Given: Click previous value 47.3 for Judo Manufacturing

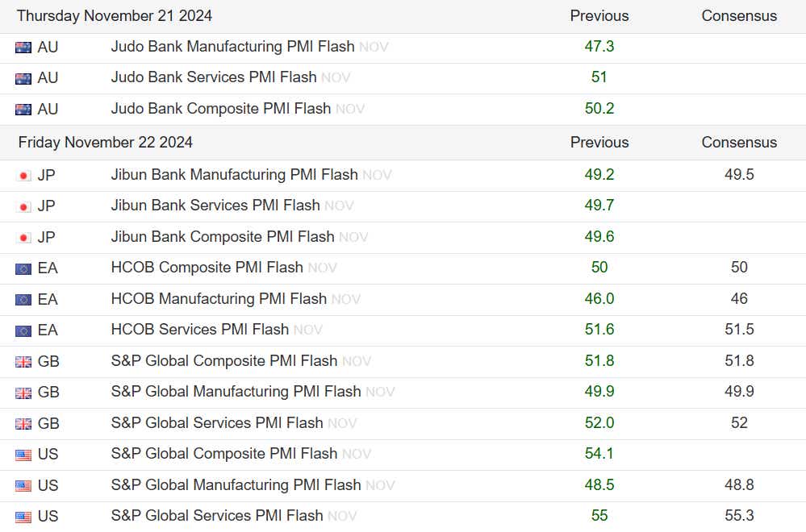Looking at the screenshot, I should click(x=599, y=47).
